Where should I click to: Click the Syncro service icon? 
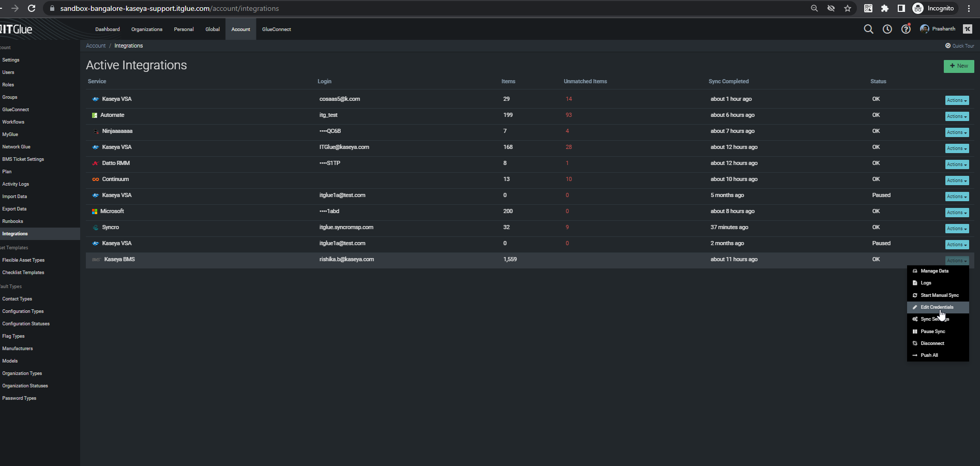tap(96, 228)
